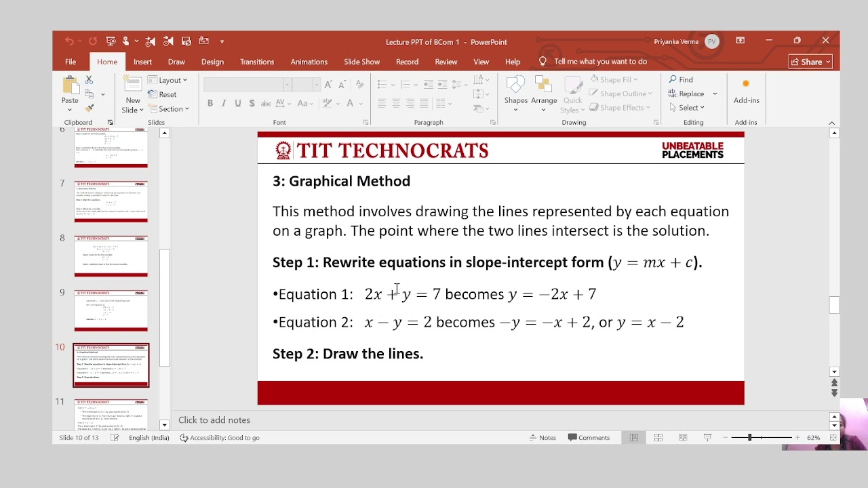Screen dimensions: 868x488
Task: Click Increase Font Size icon
Action: click(x=328, y=85)
